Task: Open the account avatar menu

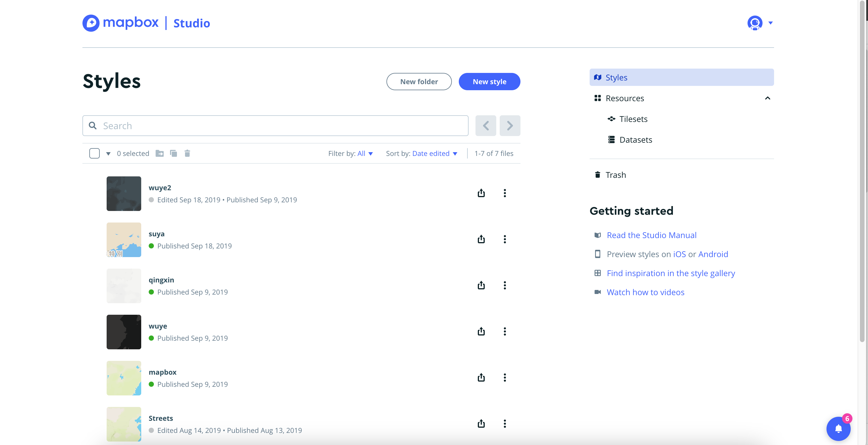Action: 756,23
